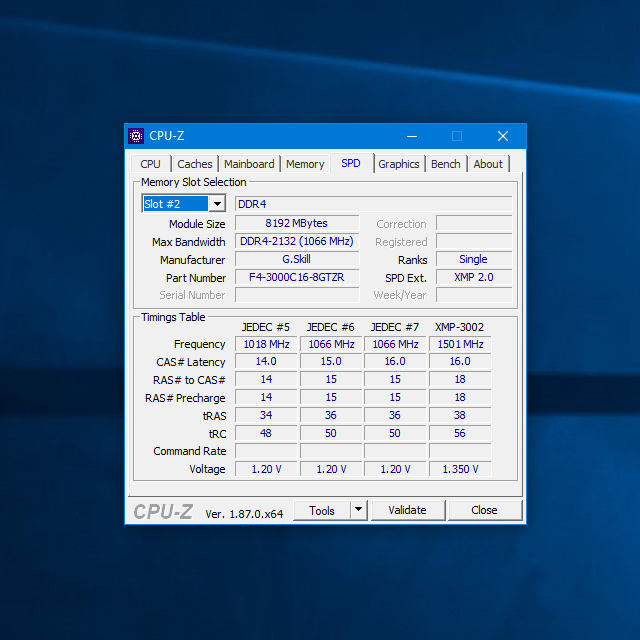Switch to the Memory tab
Screen dimensions: 640x640
[x=305, y=164]
